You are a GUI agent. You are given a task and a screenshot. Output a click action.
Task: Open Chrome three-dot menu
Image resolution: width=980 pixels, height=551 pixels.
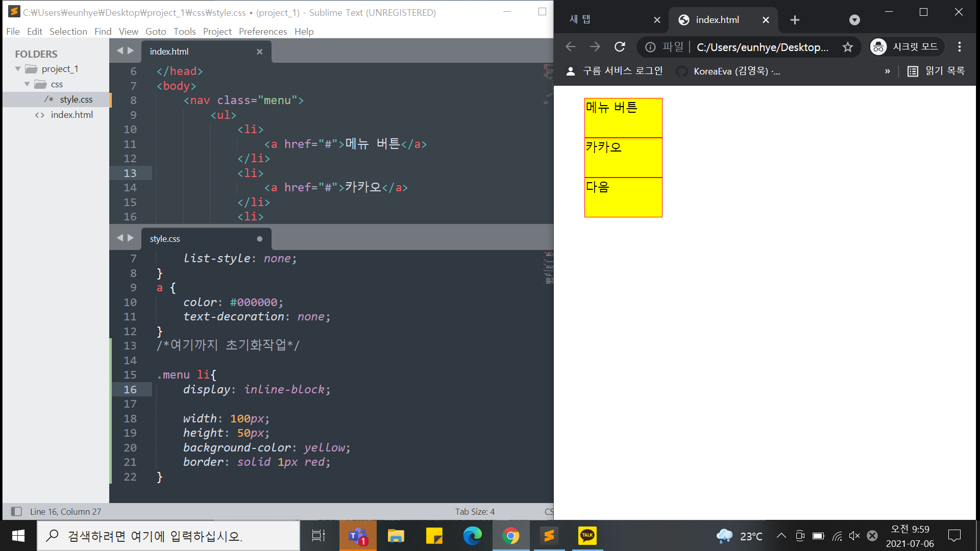coord(960,47)
